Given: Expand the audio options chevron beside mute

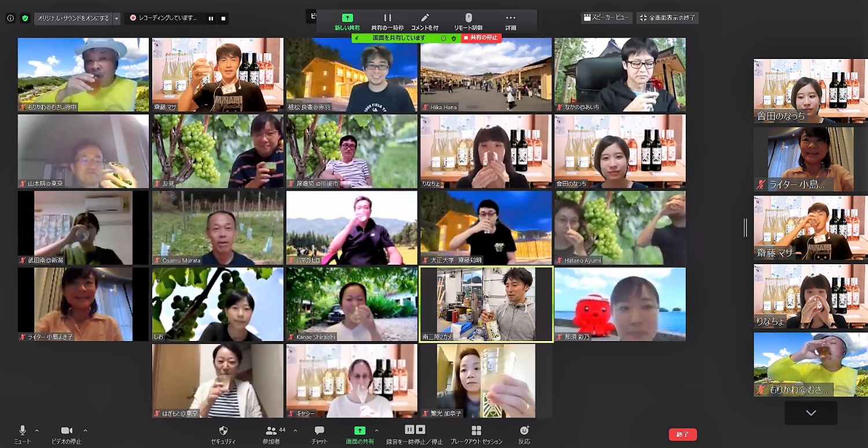Looking at the screenshot, I should point(37,430).
